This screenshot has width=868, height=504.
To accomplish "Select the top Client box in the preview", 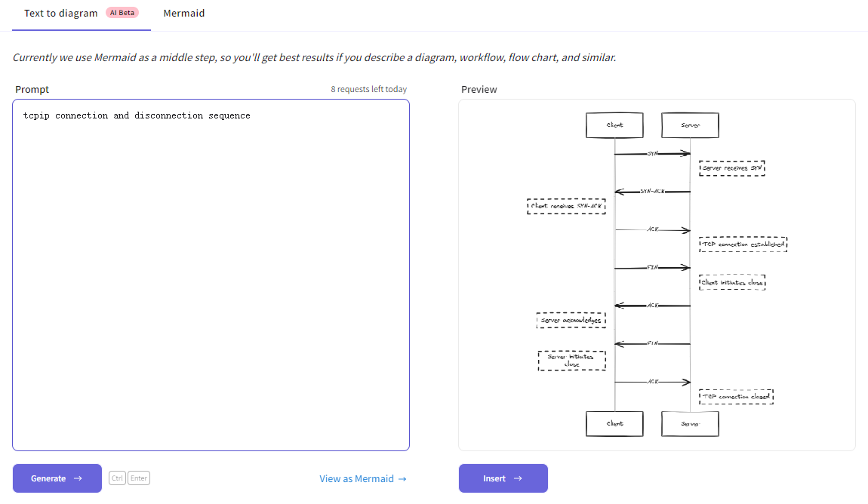I will 614,124.
